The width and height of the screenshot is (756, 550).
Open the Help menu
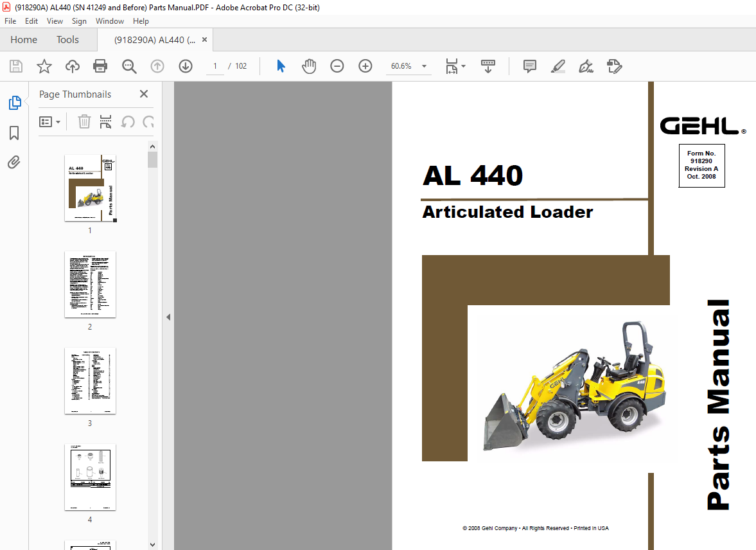[x=141, y=21]
